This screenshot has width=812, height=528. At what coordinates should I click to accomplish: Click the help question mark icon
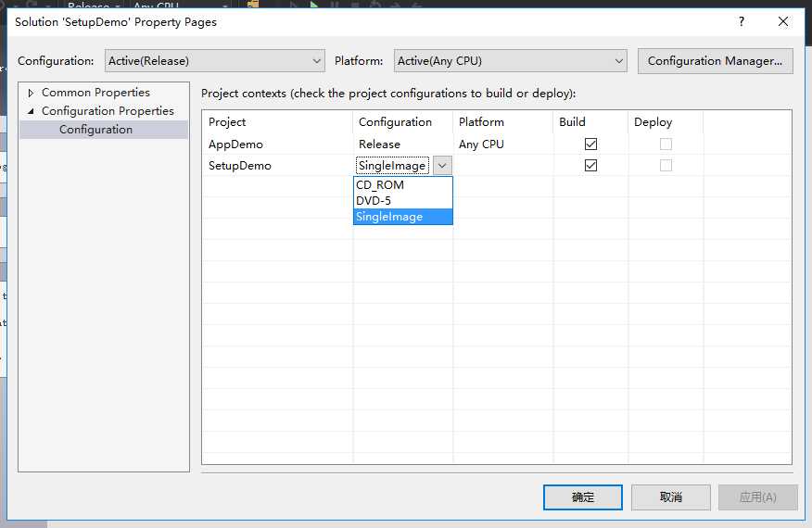tap(741, 21)
